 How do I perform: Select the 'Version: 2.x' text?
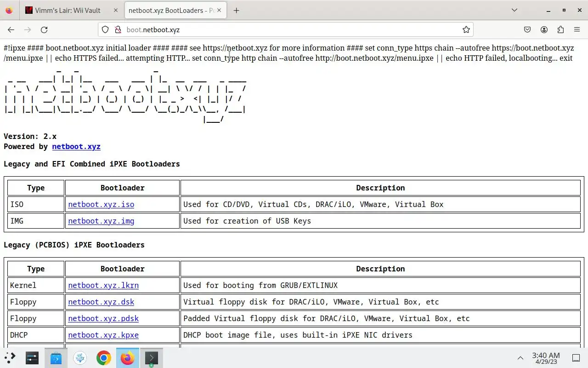click(30, 136)
